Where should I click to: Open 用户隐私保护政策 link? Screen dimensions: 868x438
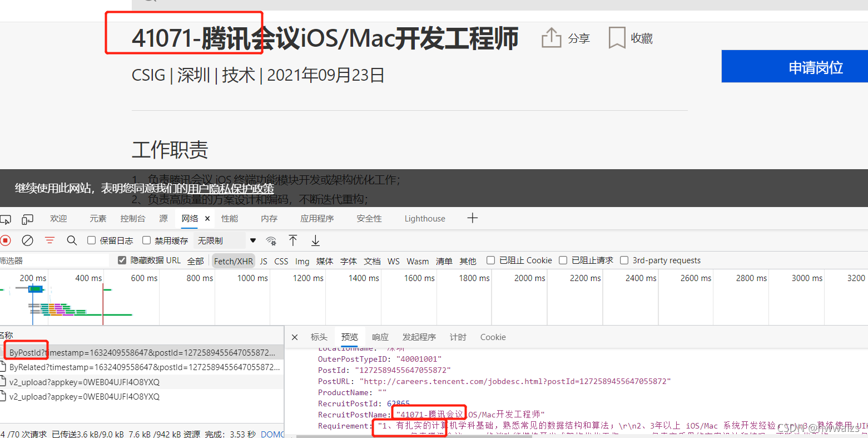point(231,188)
